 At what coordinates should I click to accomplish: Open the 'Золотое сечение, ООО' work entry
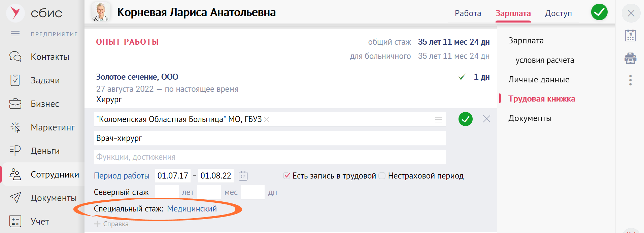tap(137, 77)
